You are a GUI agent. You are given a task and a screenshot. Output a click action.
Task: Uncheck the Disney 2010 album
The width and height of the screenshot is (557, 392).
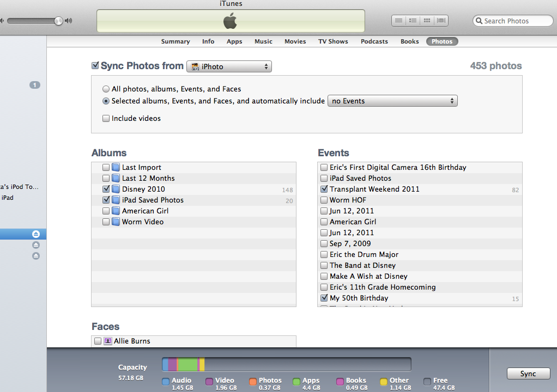click(x=106, y=189)
